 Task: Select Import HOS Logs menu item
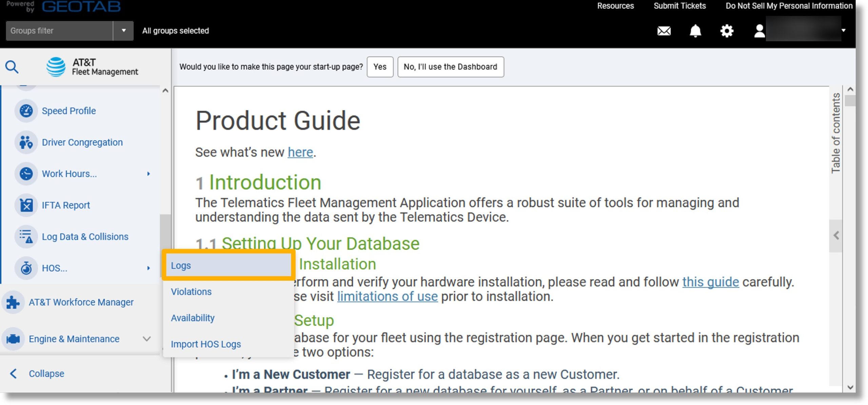[229, 344]
